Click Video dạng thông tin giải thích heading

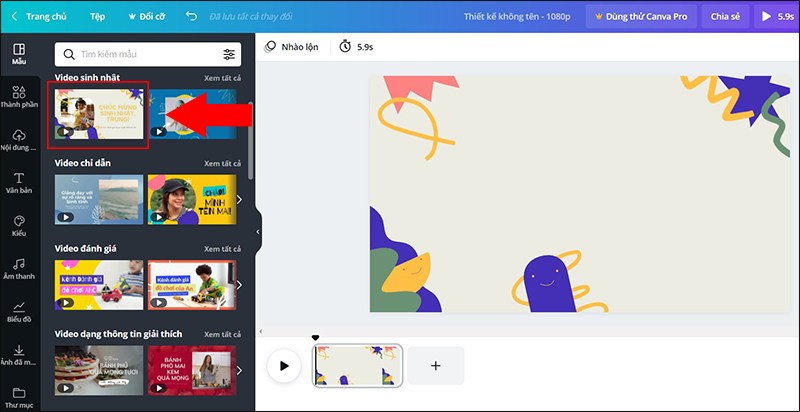[x=118, y=334]
